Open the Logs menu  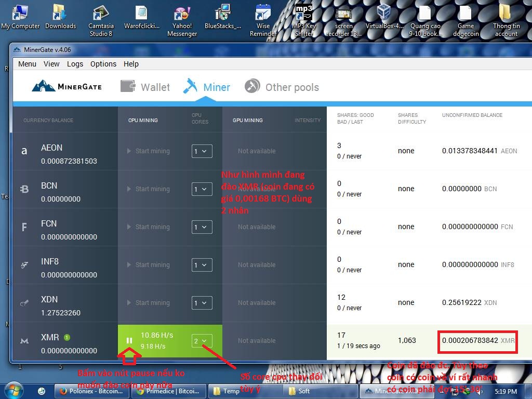[75, 64]
